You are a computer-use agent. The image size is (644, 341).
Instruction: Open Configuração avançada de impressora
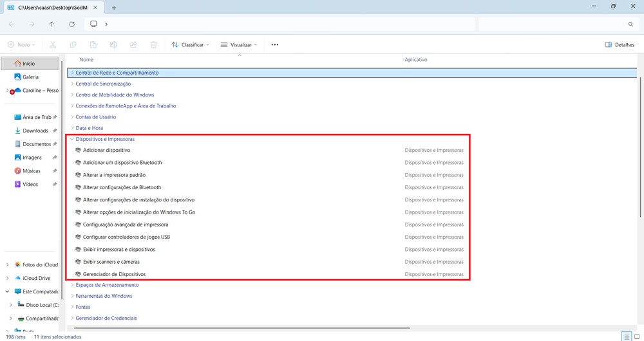click(x=126, y=225)
